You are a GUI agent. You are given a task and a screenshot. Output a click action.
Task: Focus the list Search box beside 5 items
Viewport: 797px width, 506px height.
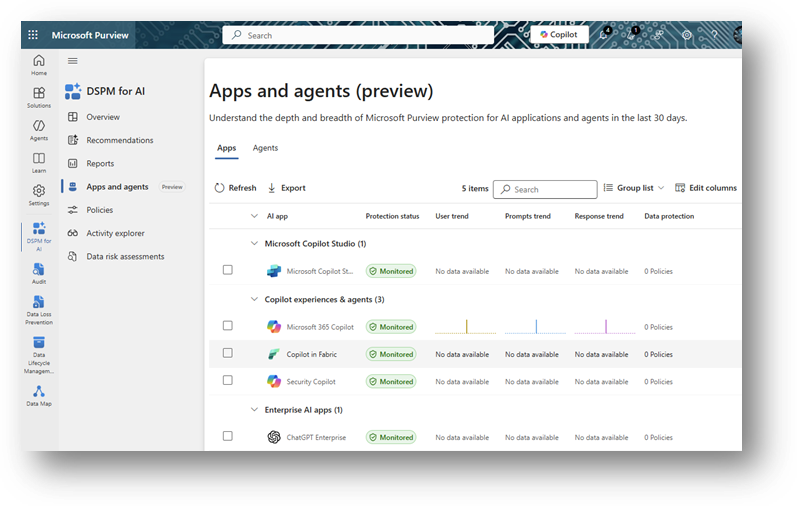pos(545,189)
